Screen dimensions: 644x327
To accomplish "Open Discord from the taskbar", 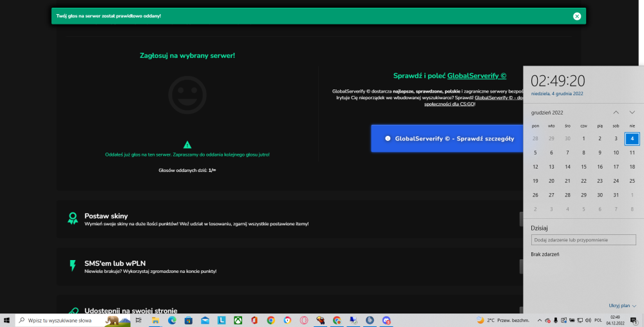I will pos(386,321).
